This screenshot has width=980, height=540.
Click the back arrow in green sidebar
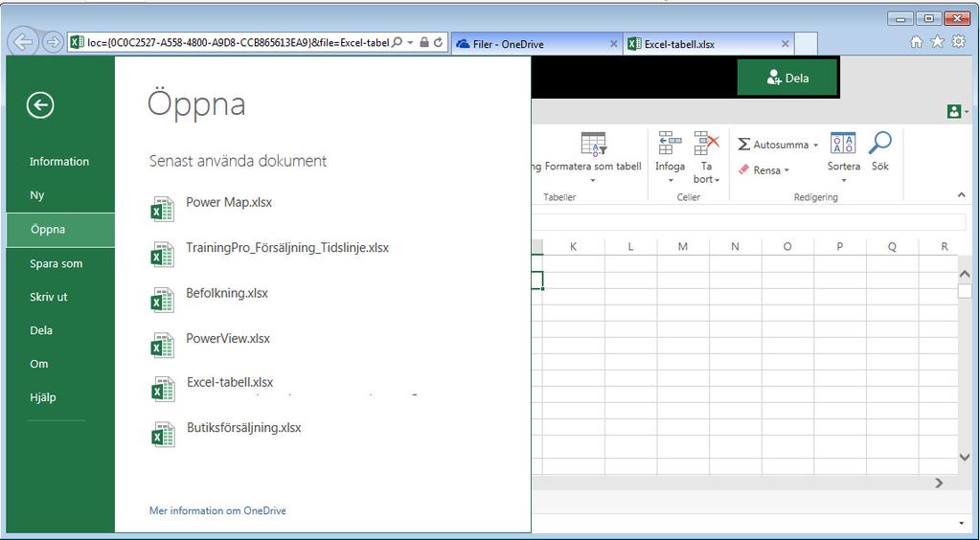click(40, 105)
